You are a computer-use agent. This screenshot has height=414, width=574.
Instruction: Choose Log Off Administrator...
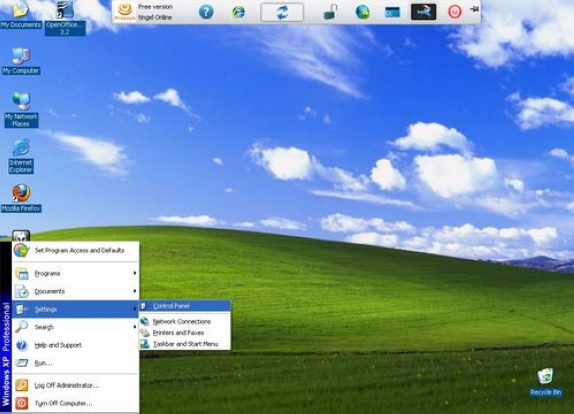(75, 385)
